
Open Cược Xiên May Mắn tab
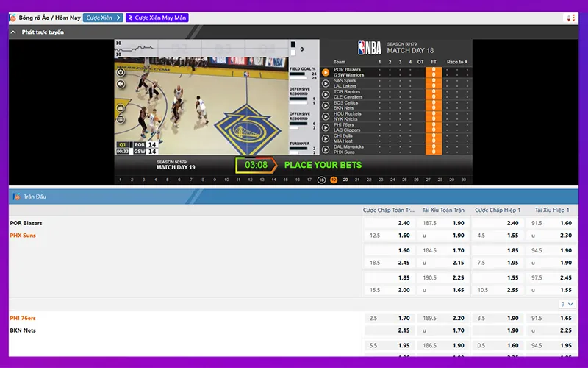pos(157,18)
